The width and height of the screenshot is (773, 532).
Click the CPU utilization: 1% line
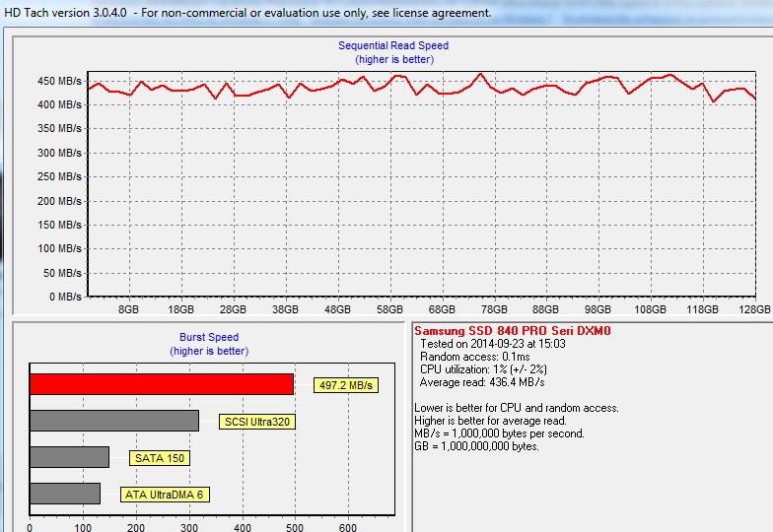[x=483, y=369]
